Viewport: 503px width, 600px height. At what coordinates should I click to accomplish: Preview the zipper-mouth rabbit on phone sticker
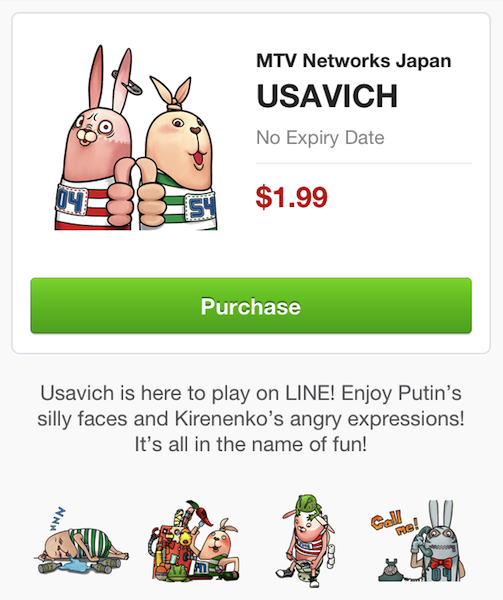point(419,541)
